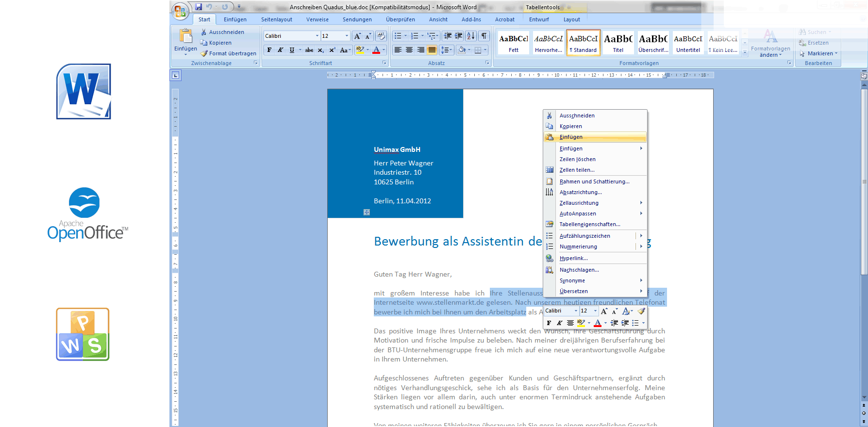Shrink font size in the ribbon

point(368,36)
